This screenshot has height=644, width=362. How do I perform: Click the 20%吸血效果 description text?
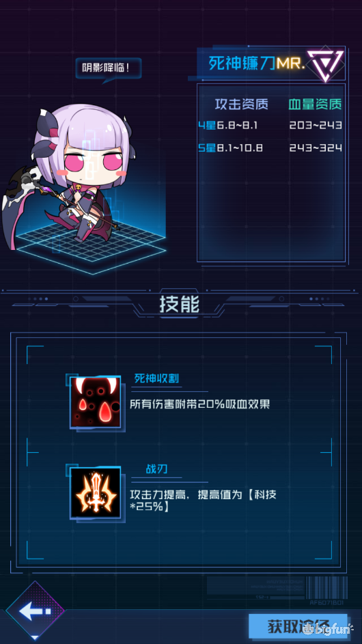tap(199, 404)
